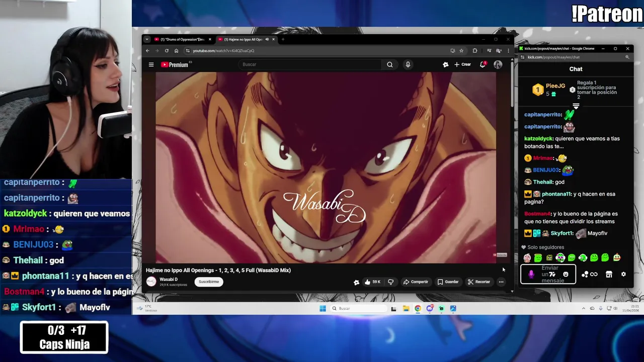Open File Explorer from the taskbar
The image size is (644, 362).
406,308
